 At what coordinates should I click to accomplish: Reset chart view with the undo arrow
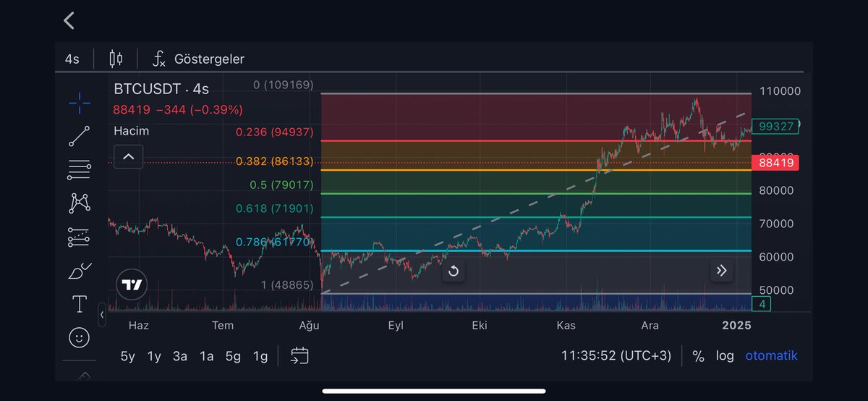pyautogui.click(x=454, y=271)
